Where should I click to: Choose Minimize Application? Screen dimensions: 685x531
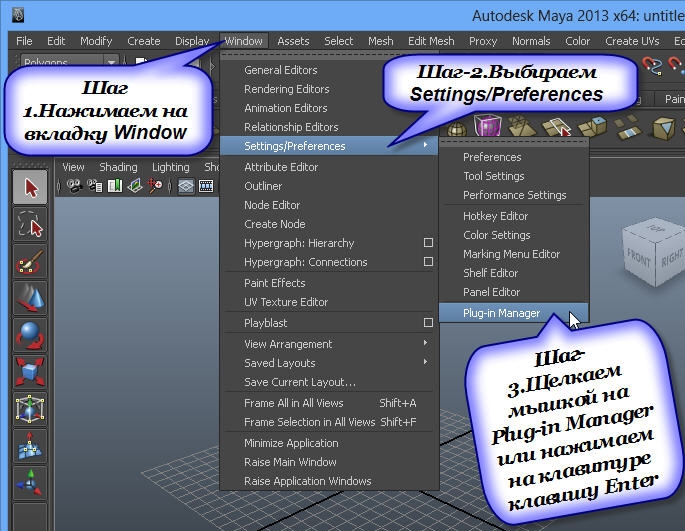click(x=291, y=443)
